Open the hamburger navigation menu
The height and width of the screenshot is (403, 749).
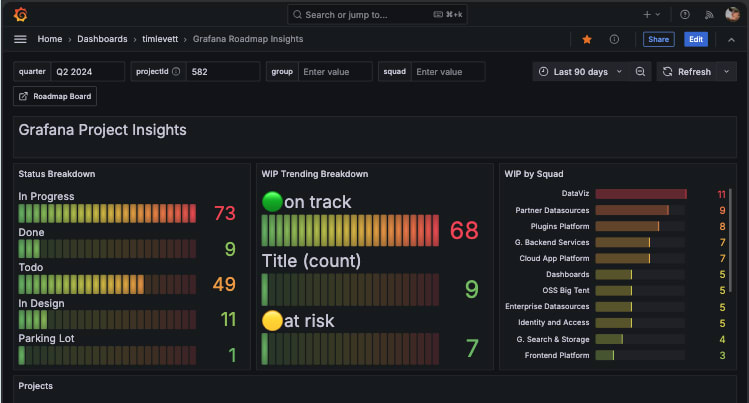coord(20,39)
